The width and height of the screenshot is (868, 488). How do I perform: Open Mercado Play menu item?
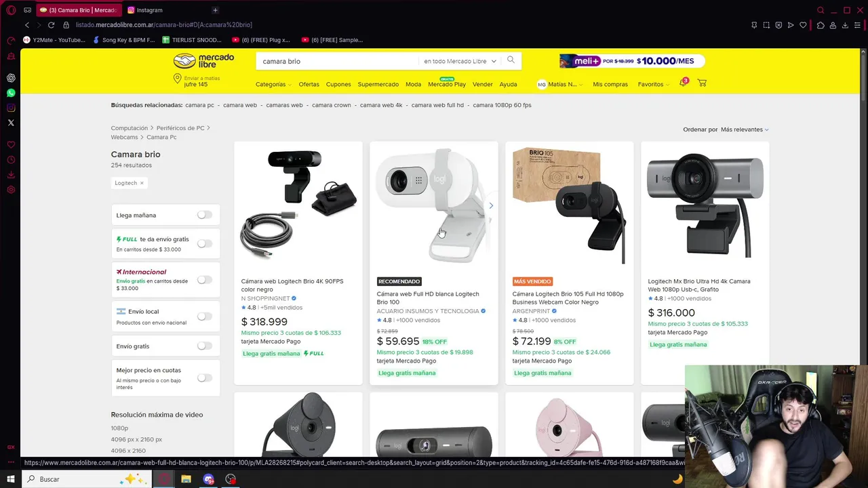pos(447,85)
